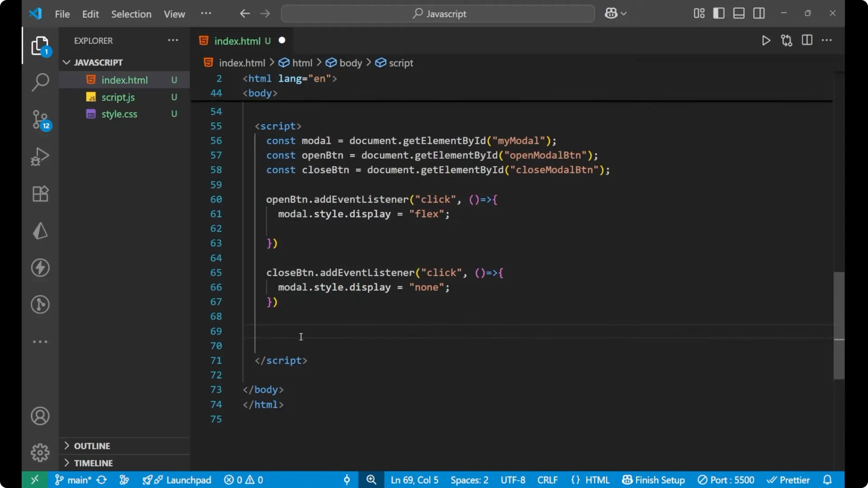The width and height of the screenshot is (868, 488).
Task: Open the Manage settings gear
Action: coord(40,452)
